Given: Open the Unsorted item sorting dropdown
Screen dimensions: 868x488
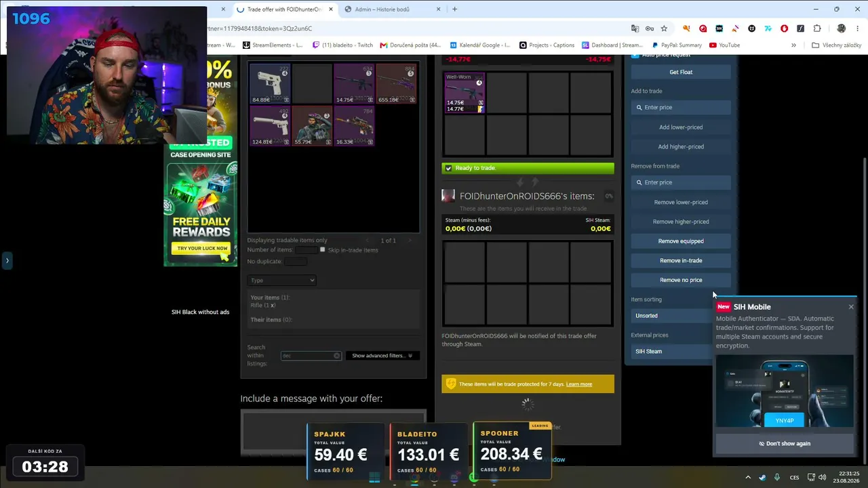Looking at the screenshot, I should (671, 316).
